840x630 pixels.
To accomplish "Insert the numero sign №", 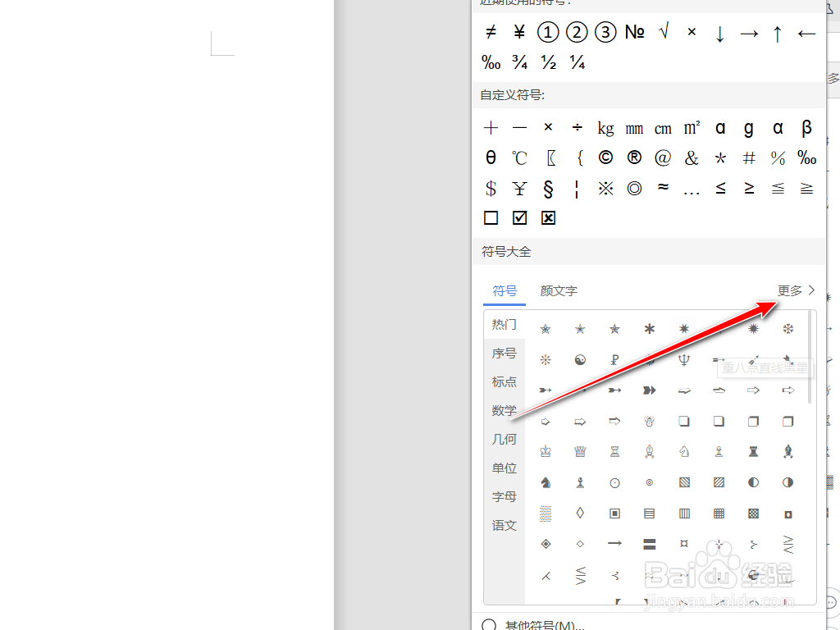I will click(635, 33).
